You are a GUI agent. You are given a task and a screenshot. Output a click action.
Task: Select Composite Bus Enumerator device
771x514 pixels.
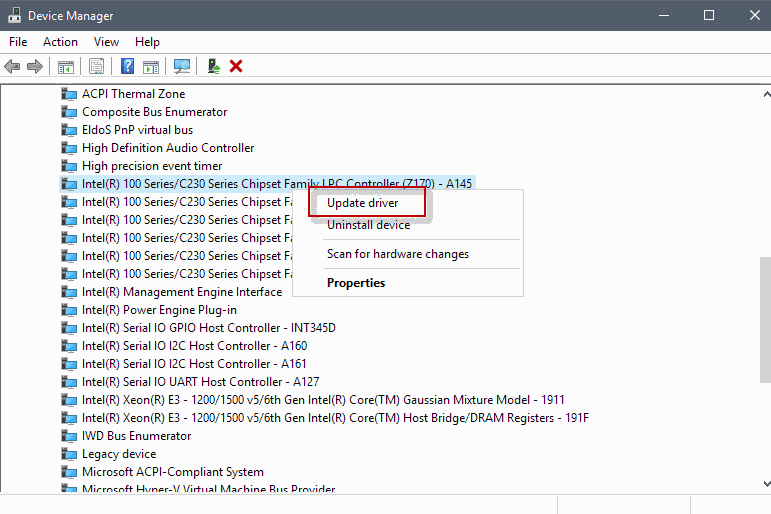tap(154, 112)
